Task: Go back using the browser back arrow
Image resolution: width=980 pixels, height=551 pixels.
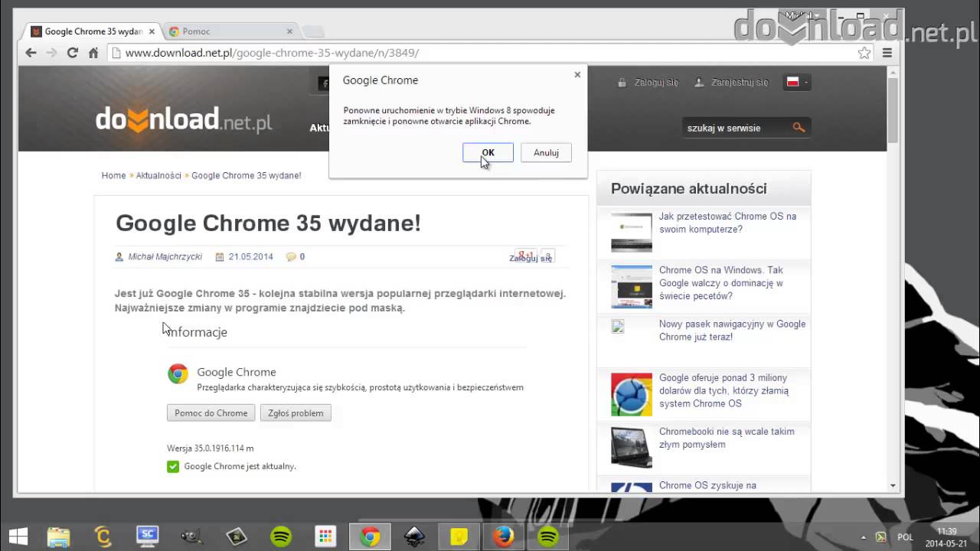Action: 31,53
